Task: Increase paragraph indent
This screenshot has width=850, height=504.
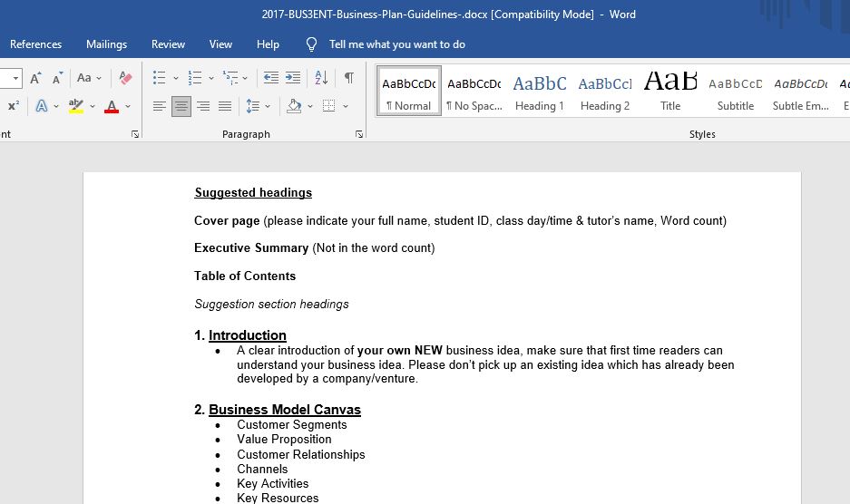Action: (x=293, y=77)
